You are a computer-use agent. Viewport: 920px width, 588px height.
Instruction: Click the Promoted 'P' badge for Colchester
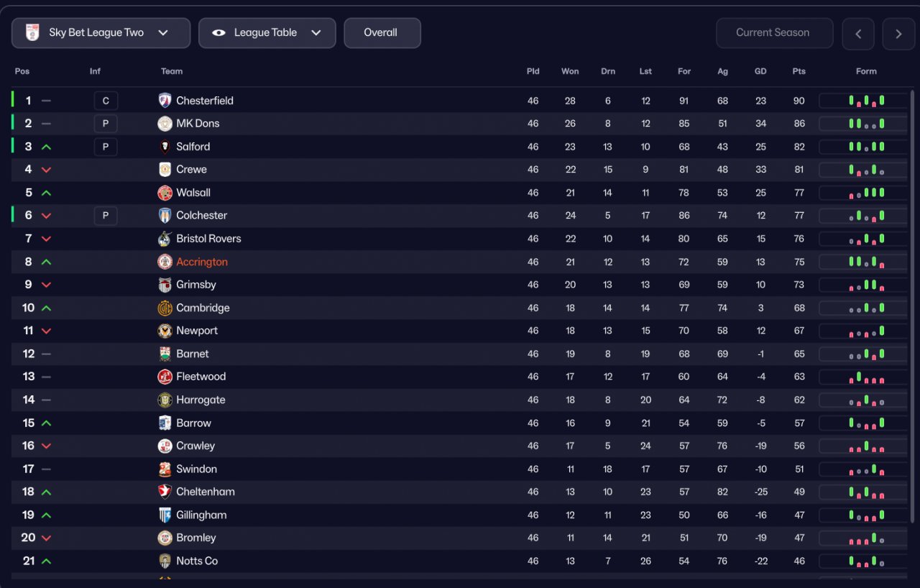click(x=106, y=216)
